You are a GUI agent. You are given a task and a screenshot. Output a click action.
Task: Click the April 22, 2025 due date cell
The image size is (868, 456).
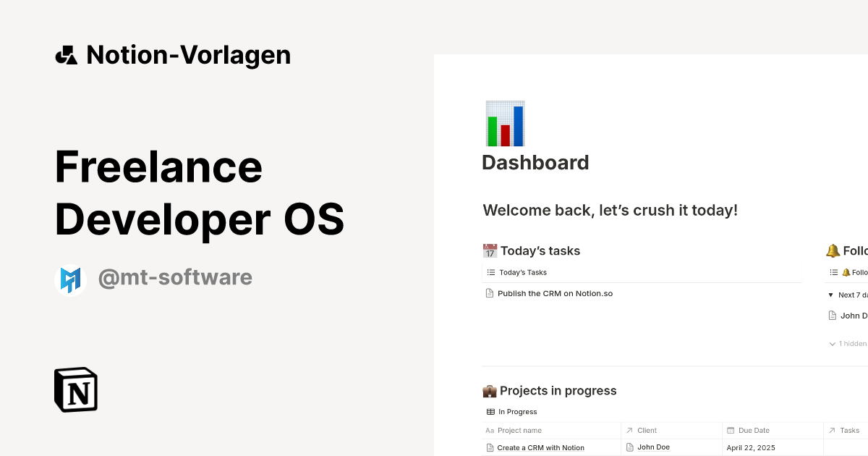751,447
